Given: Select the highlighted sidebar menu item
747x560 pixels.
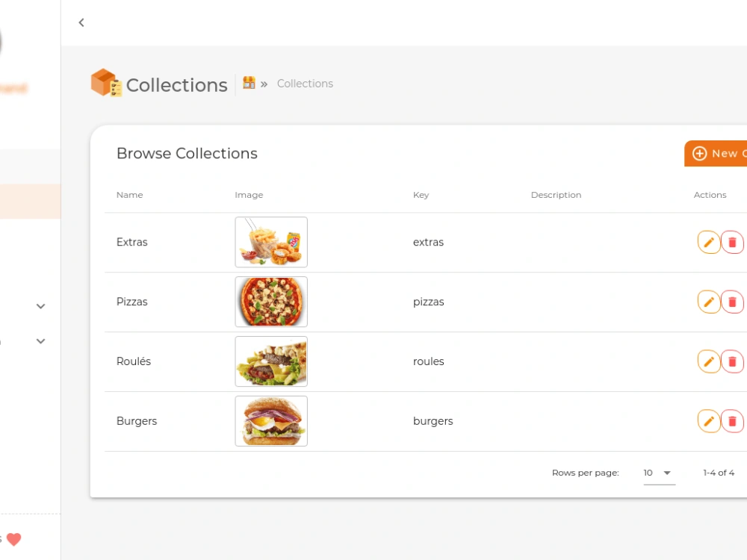Looking at the screenshot, I should pos(30,202).
